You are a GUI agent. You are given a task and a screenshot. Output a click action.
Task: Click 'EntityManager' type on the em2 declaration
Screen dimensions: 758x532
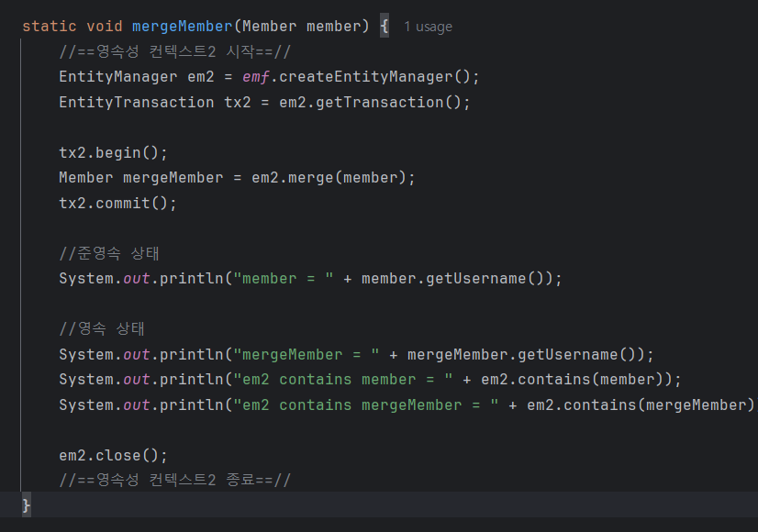(x=118, y=77)
